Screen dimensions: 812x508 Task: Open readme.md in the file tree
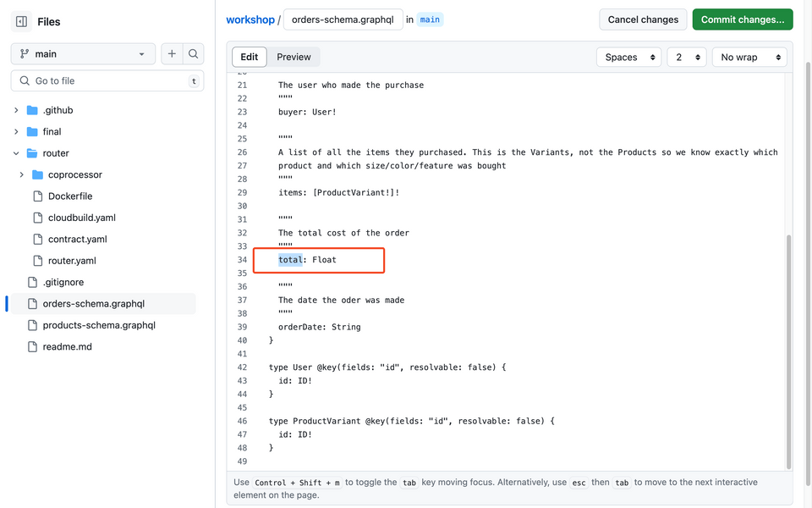pyautogui.click(x=68, y=347)
